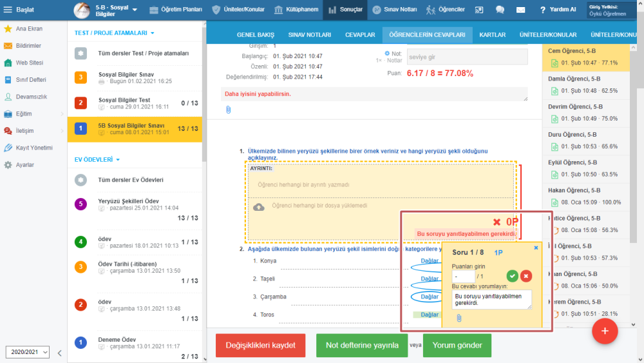The width and height of the screenshot is (644, 363).
Task: Open Kütüphanem in top menu
Action: (x=296, y=10)
